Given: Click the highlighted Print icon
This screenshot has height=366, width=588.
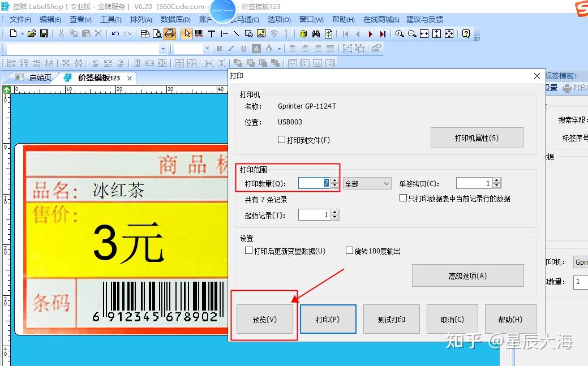Looking at the screenshot, I should tap(170, 34).
